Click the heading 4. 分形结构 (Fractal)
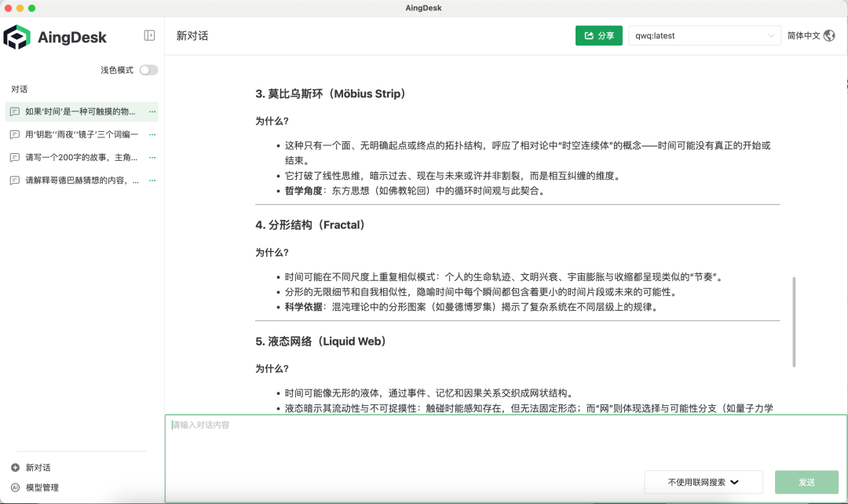Viewport: 848px width, 504px height. pyautogui.click(x=311, y=225)
